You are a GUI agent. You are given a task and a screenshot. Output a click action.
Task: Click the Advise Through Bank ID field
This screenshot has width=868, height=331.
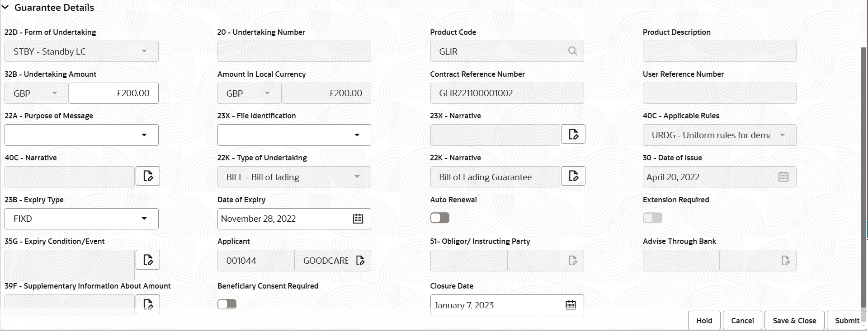click(x=681, y=261)
